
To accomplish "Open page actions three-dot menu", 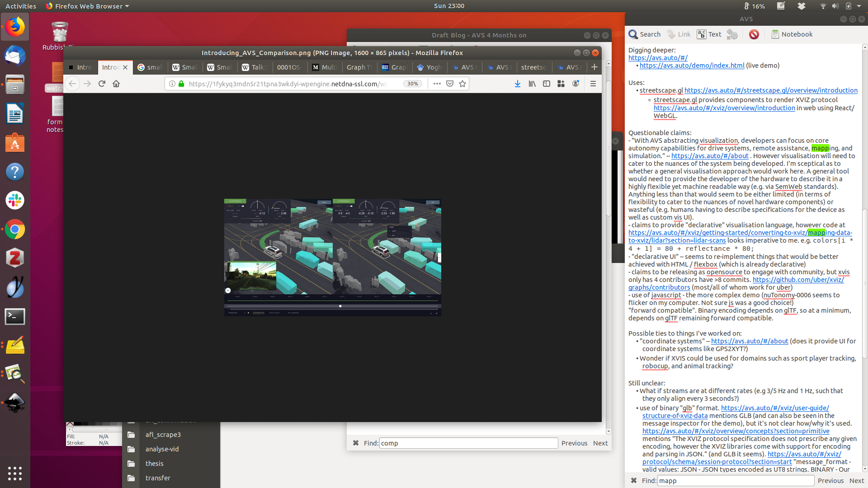I will point(437,84).
